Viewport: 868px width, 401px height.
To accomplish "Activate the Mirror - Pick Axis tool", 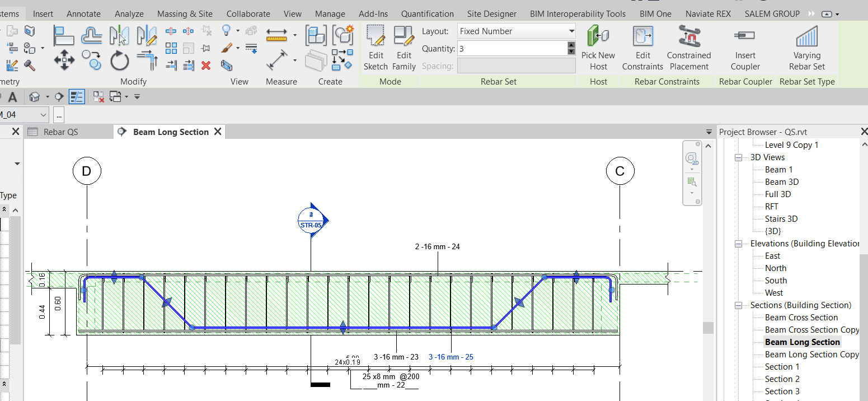I will [x=119, y=35].
